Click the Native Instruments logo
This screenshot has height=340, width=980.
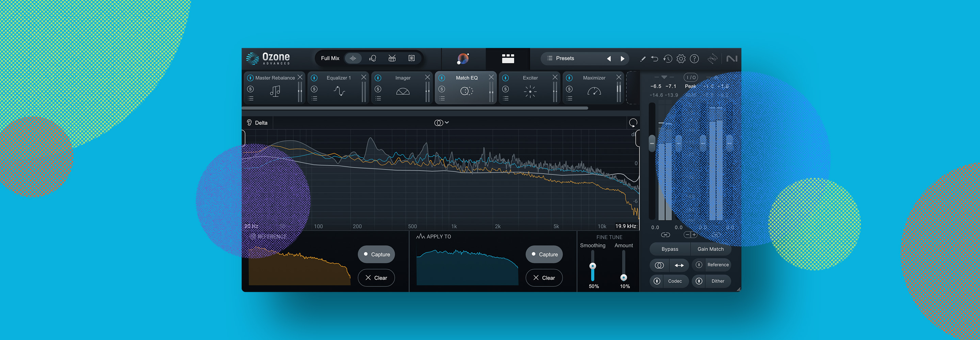[x=732, y=58]
